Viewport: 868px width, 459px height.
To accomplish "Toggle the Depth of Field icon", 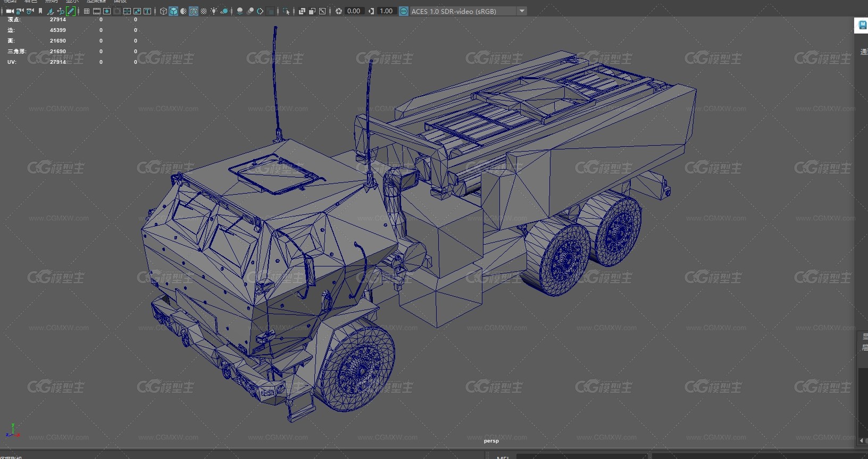I will [x=270, y=11].
